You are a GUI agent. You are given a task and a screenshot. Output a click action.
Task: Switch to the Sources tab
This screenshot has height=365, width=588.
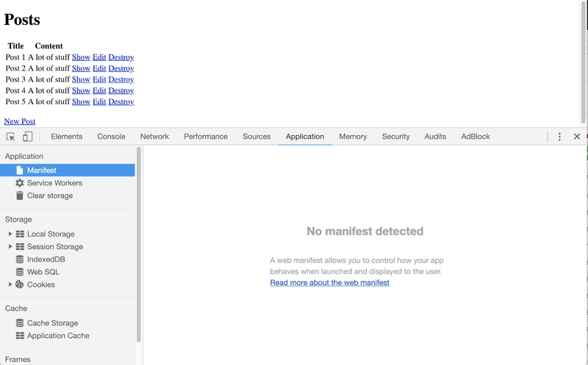click(257, 137)
